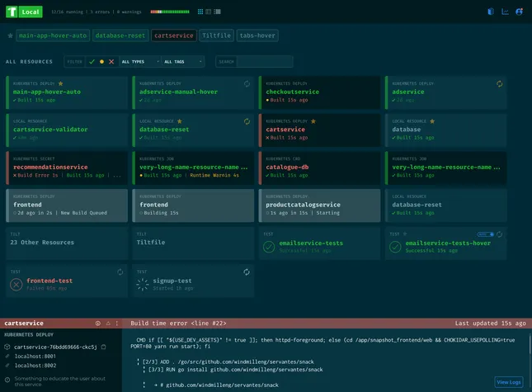
Task: Copy the cartservice pod ID
Action: pyautogui.click(x=103, y=347)
